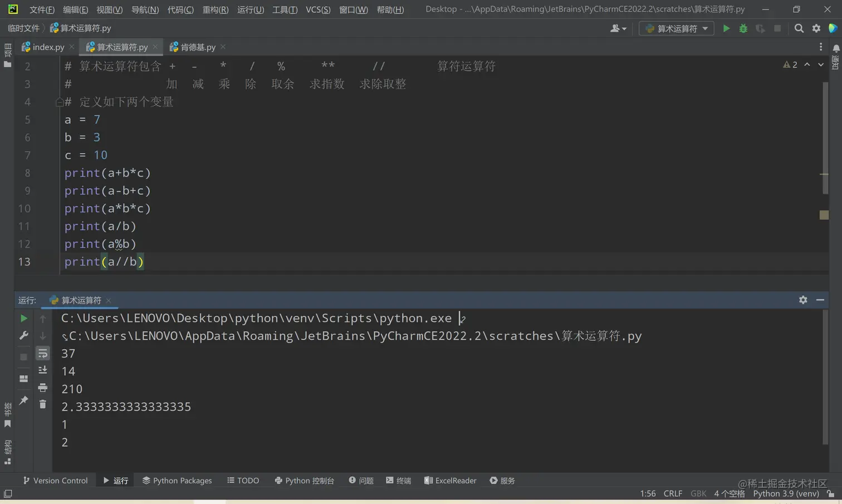Go to the next highlighted problem in the editor
Screen dimensions: 842x504
821,65
